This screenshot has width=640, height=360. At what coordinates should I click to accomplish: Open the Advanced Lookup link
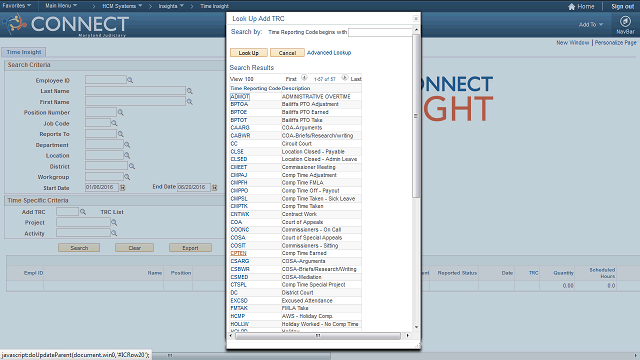pos(329,53)
